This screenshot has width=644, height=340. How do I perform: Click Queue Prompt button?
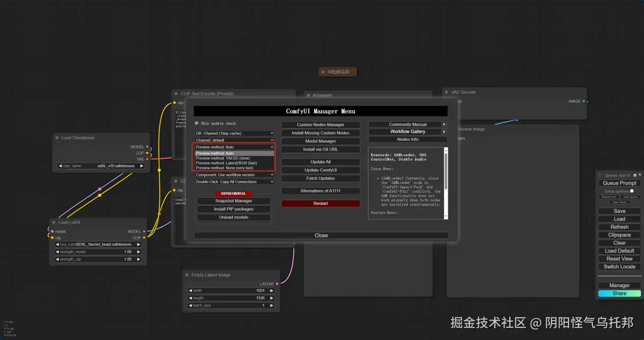(x=620, y=183)
